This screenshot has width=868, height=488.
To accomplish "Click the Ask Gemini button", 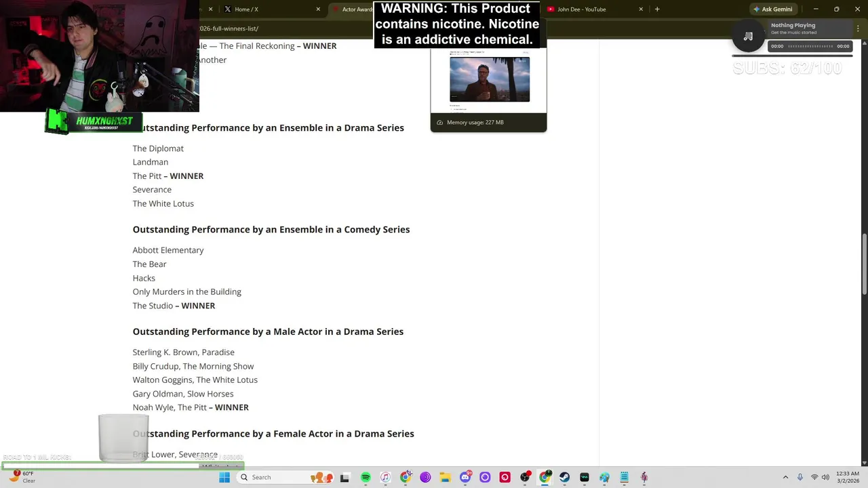I will (x=772, y=9).
